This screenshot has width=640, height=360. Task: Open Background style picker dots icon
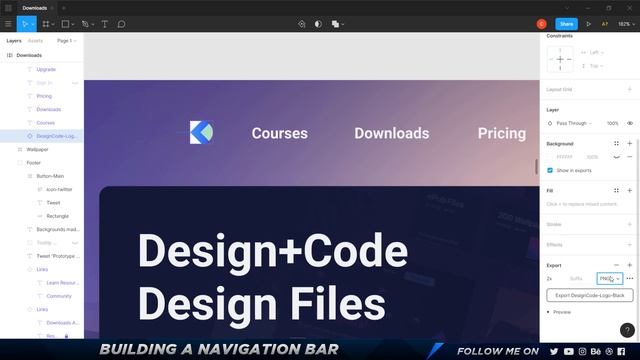tap(616, 143)
